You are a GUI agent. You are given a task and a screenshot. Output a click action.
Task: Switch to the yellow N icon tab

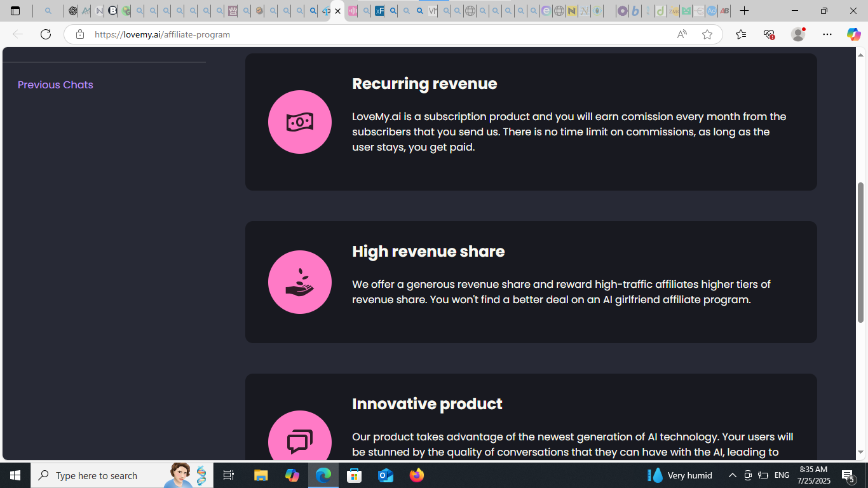tap(571, 11)
